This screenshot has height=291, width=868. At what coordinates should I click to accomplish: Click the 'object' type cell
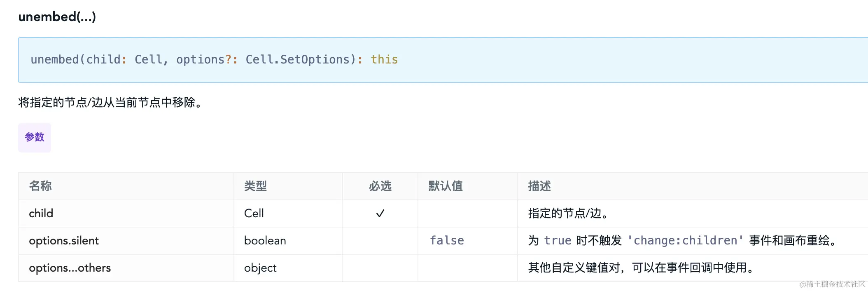point(260,268)
